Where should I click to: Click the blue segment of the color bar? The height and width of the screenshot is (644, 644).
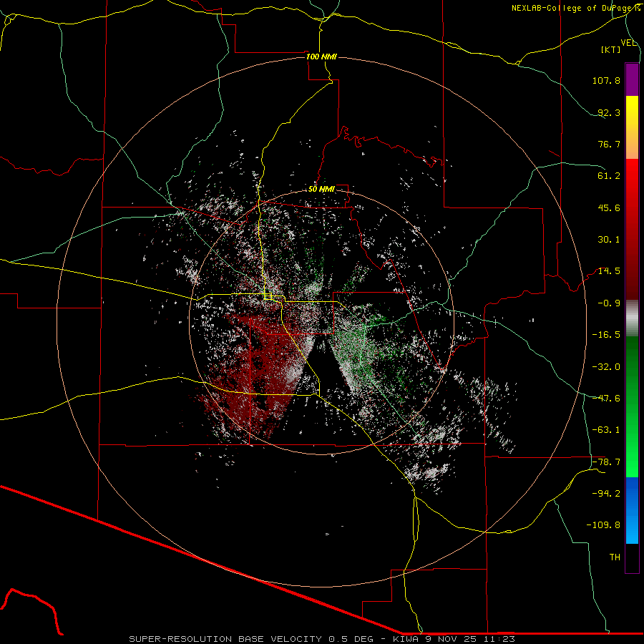click(632, 510)
